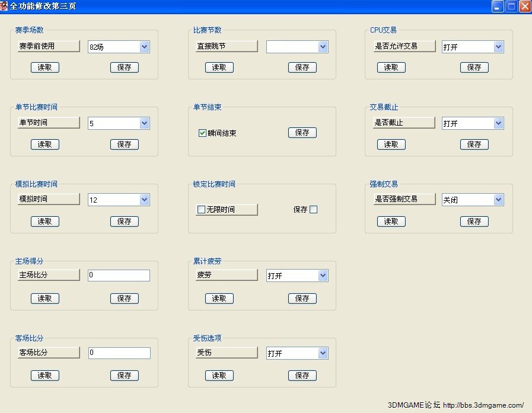This screenshot has height=413, width=532.
Task: Click the 主场比分 input field
Action: coord(119,276)
